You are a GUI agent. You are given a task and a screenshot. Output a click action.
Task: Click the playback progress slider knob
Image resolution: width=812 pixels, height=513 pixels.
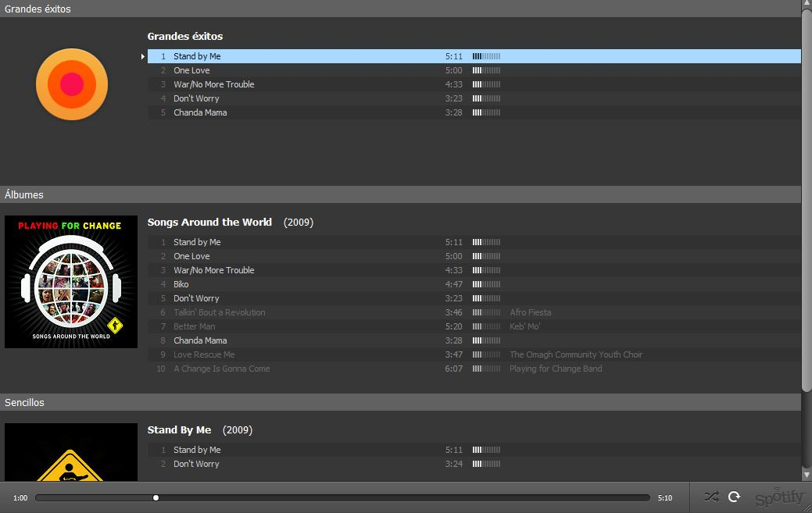(156, 498)
